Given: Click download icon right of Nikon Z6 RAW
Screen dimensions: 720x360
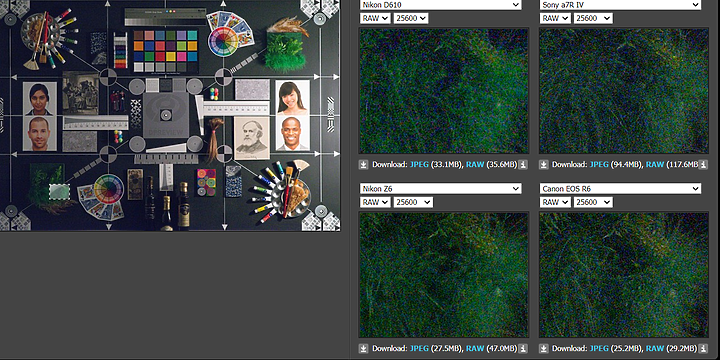Looking at the screenshot, I should point(523,349).
